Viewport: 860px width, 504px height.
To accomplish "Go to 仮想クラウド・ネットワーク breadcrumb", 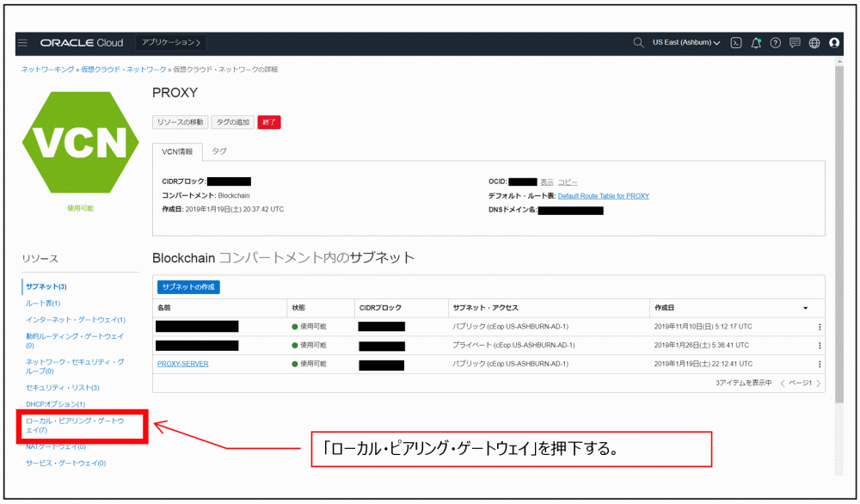I will click(x=123, y=70).
